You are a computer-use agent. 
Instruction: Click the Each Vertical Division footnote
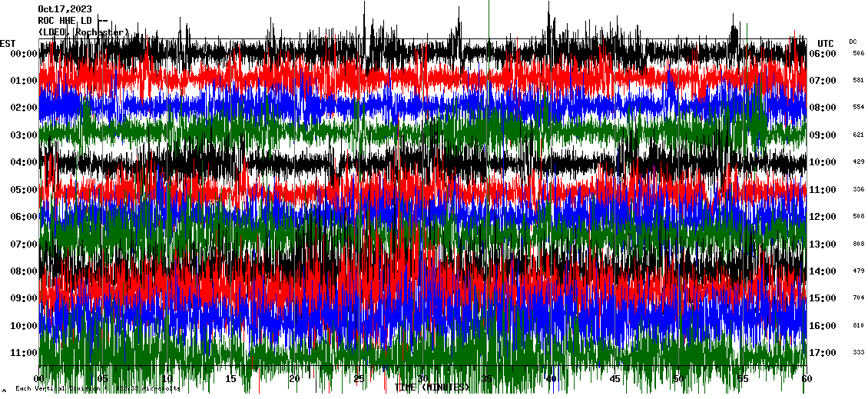(x=98, y=388)
